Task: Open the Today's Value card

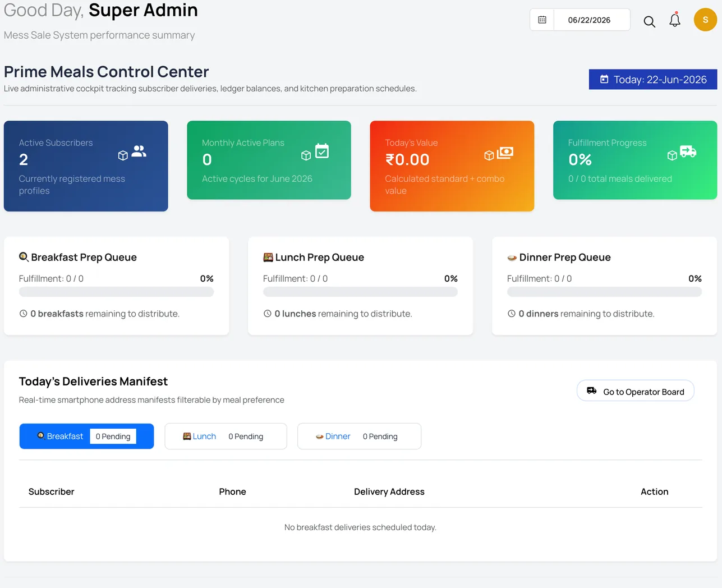Action: pos(452,166)
